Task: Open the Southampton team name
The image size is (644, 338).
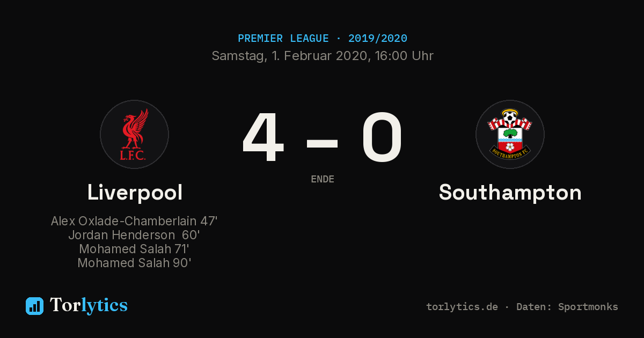Action: (510, 193)
